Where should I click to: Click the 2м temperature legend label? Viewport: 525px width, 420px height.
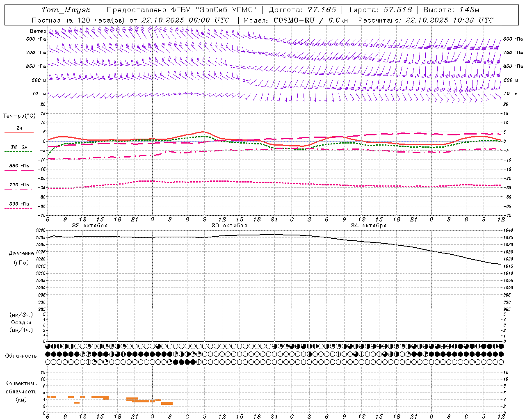tap(19, 128)
